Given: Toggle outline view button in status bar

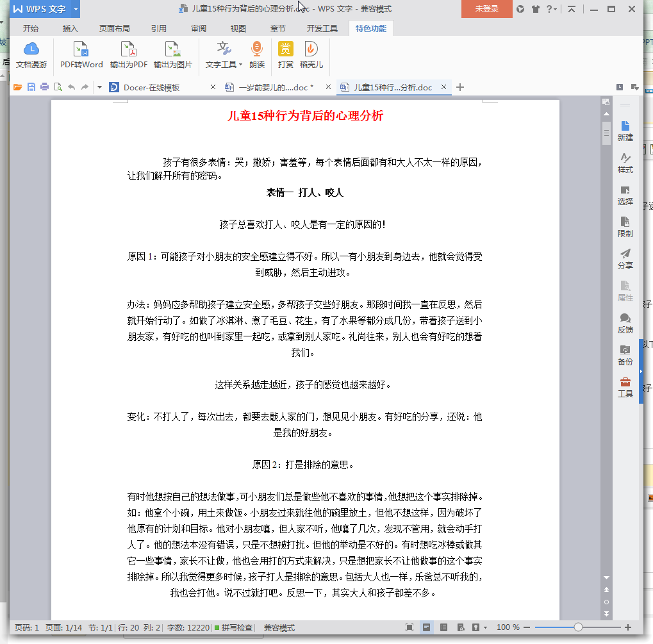Looking at the screenshot, I should point(443,627).
